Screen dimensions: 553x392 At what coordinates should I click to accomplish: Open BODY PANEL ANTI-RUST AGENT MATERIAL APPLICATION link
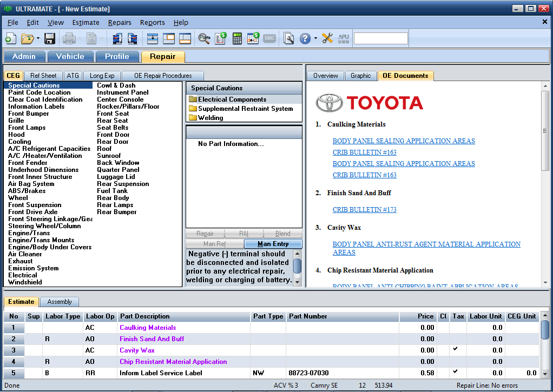tap(426, 248)
